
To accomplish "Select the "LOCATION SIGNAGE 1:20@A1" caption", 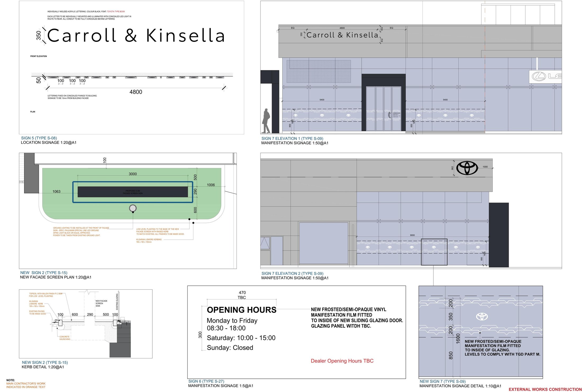I will [x=49, y=143].
